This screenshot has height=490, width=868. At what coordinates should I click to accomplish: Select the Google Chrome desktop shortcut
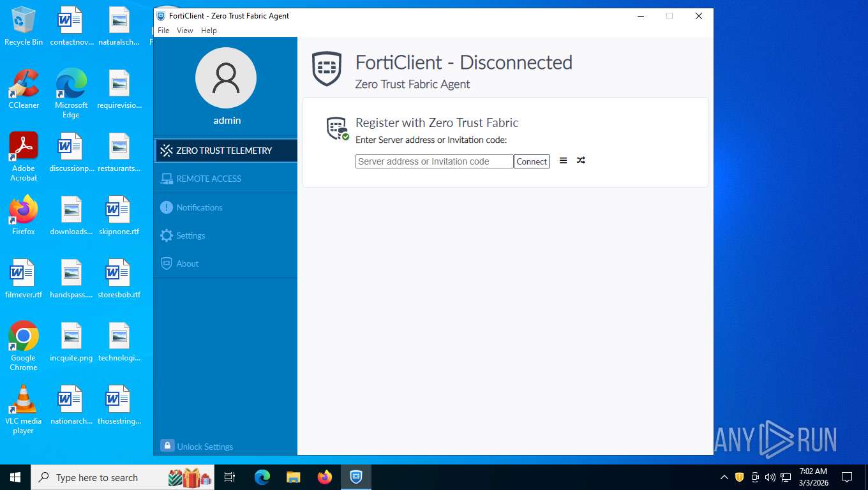[24, 346]
